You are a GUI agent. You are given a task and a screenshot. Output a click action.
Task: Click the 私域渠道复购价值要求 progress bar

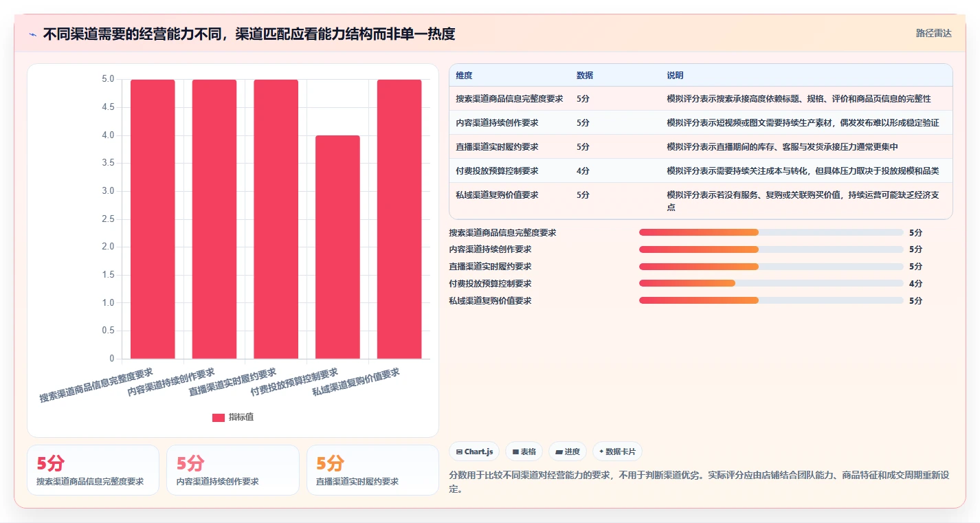tap(771, 300)
